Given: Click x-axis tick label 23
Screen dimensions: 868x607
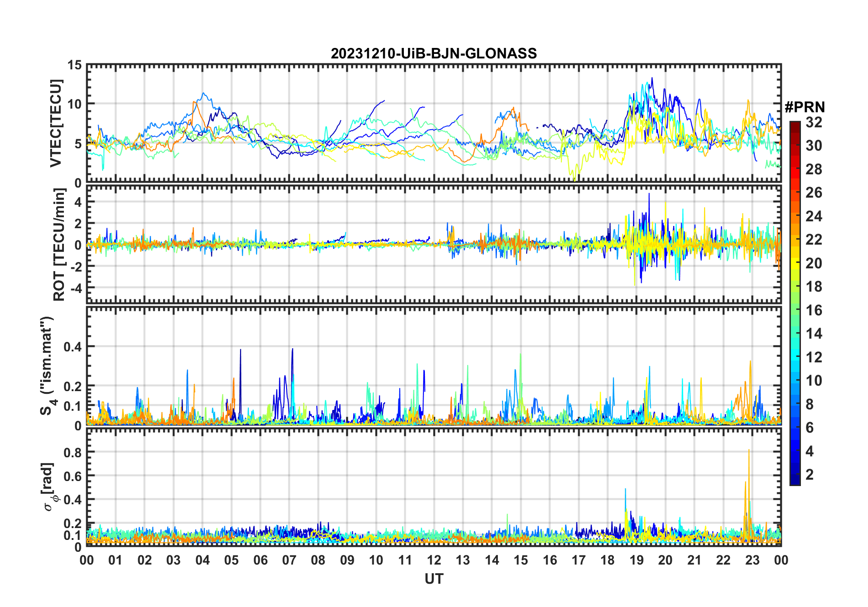Looking at the screenshot, I should click(752, 560).
